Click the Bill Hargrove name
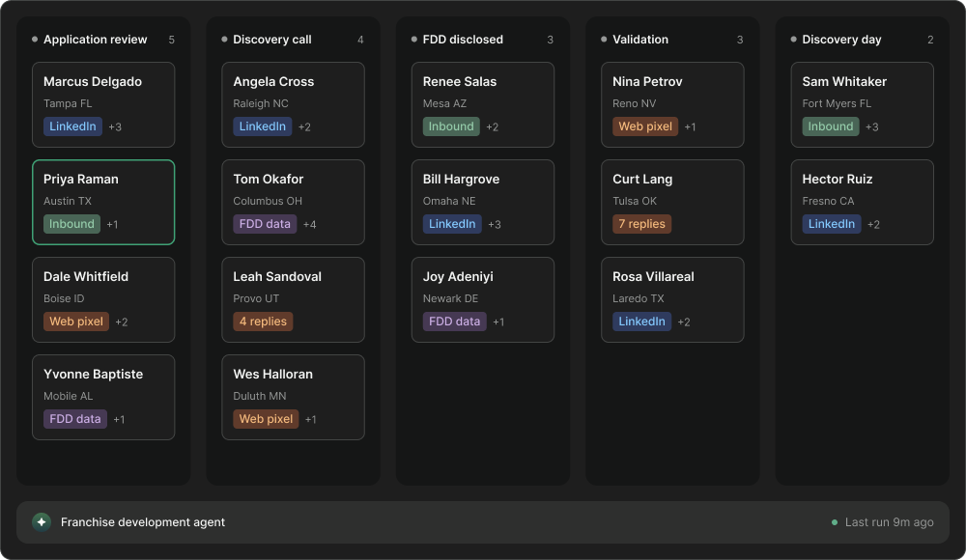Image resolution: width=966 pixels, height=560 pixels. click(461, 180)
